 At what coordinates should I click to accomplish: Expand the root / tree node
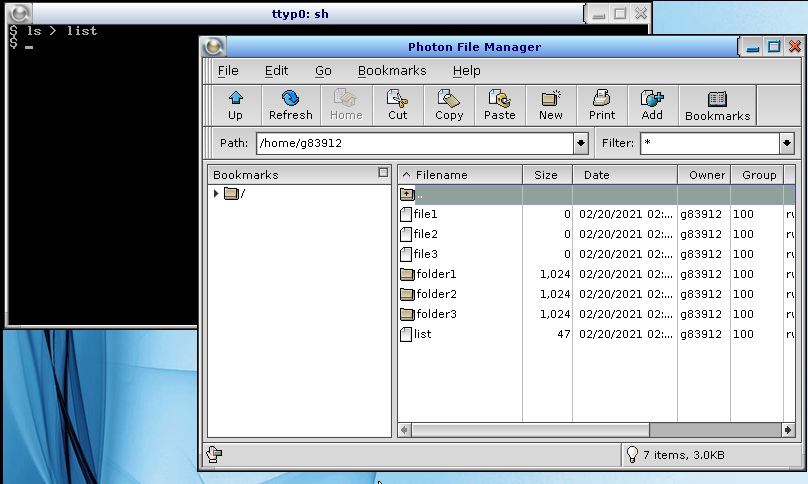216,194
